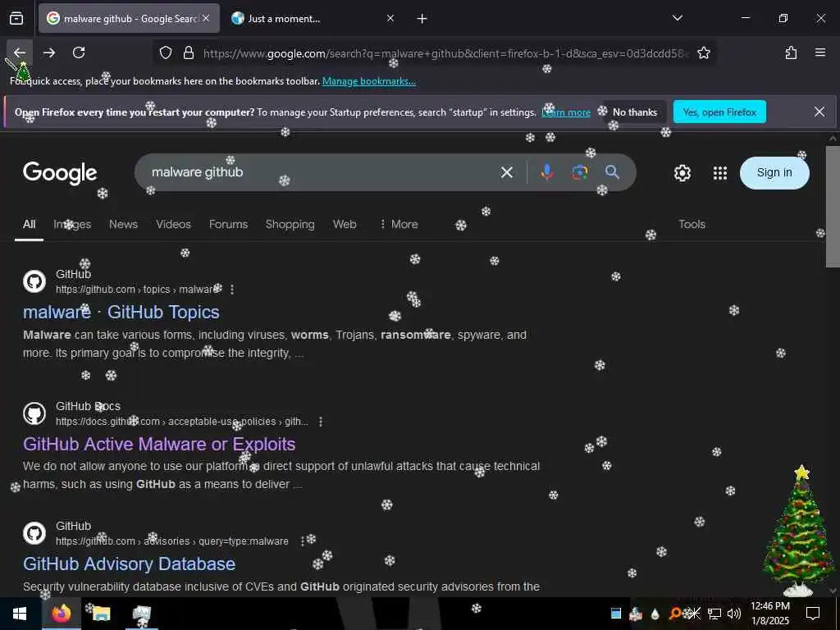Open the Windows Start menu
The height and width of the screenshot is (630, 840).
pos(20,614)
